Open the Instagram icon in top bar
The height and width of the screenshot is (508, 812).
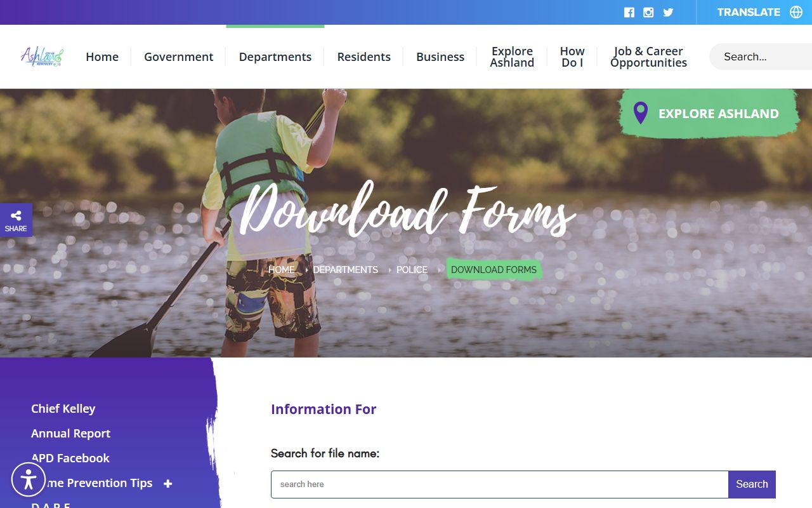(x=648, y=12)
